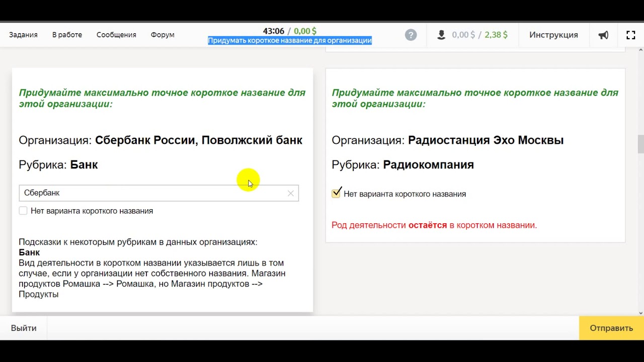This screenshot has width=644, height=362.
Task: Go to the Форум page
Action: [163, 35]
